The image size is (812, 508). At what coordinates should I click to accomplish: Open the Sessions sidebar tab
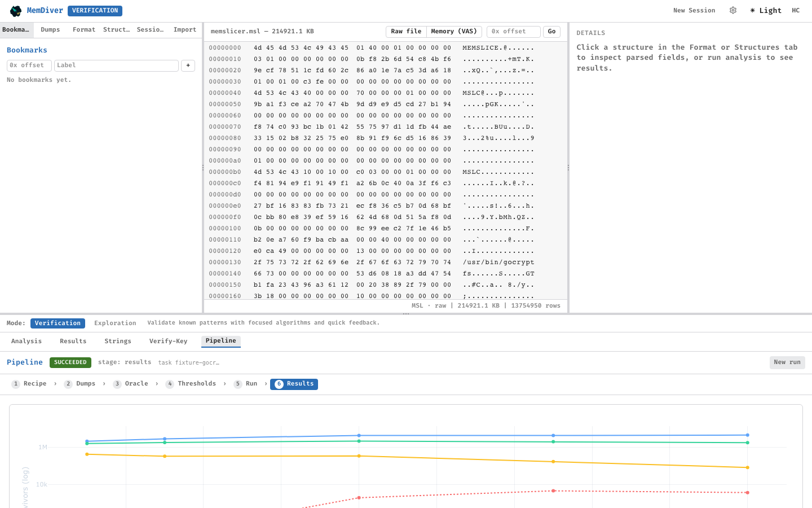pyautogui.click(x=150, y=30)
